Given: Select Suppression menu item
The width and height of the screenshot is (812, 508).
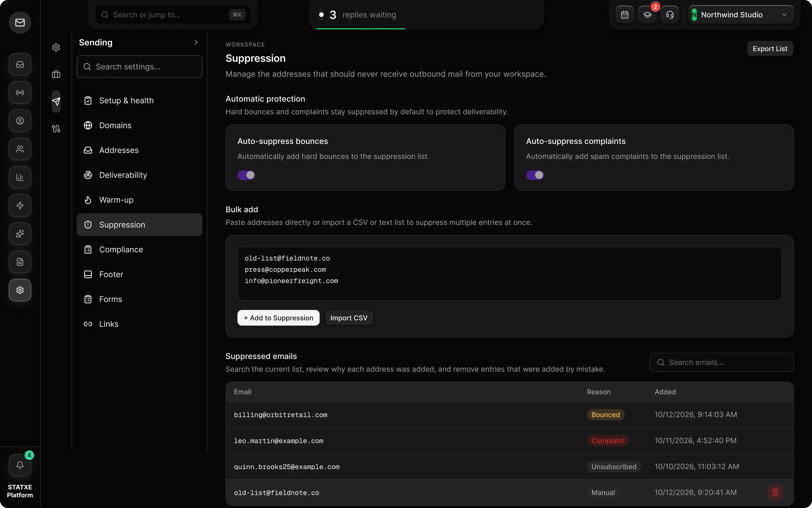Looking at the screenshot, I should (139, 225).
